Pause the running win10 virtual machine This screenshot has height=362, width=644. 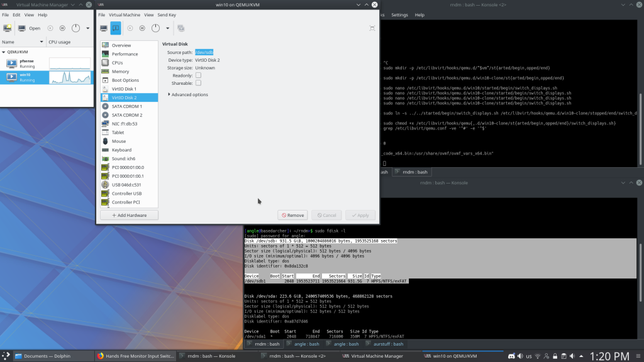point(143,28)
